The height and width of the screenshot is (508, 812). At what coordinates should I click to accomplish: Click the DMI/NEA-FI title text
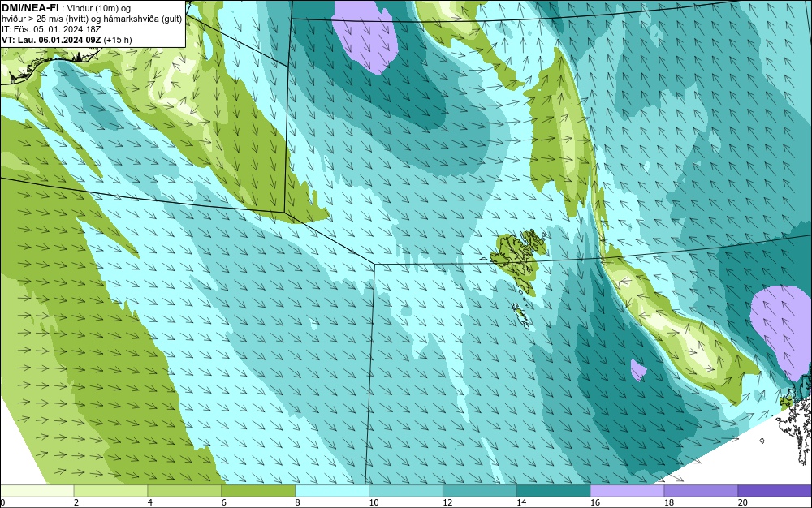(x=30, y=8)
